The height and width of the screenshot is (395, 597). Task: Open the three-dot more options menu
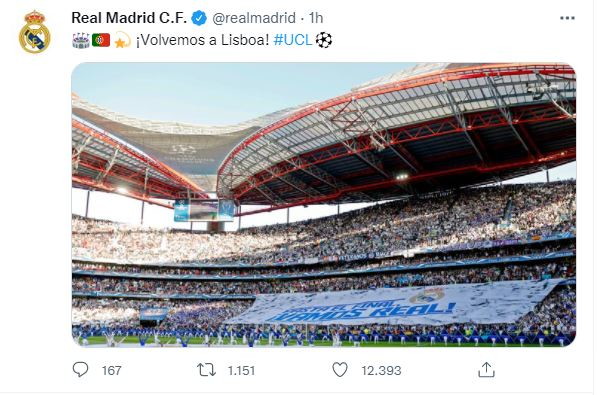[567, 18]
